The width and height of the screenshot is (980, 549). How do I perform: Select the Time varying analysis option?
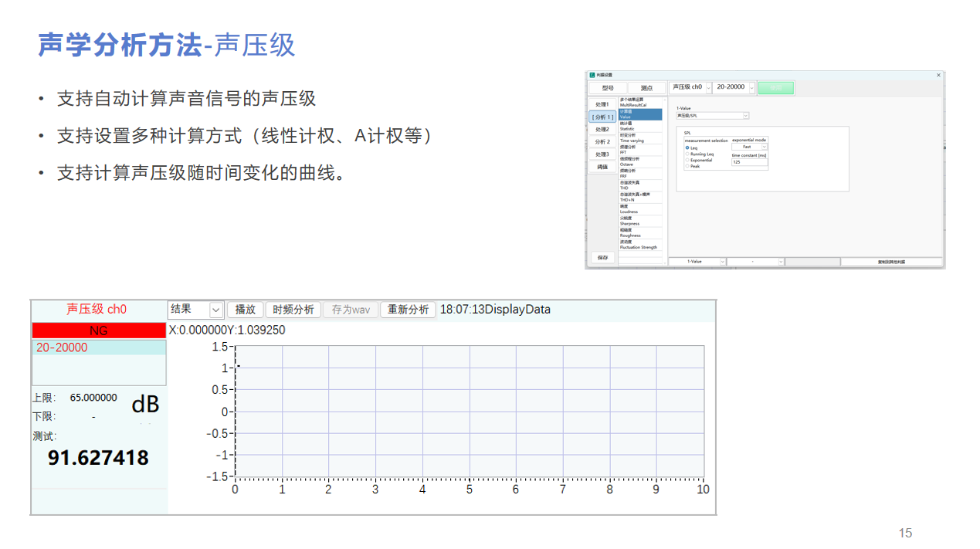point(639,139)
